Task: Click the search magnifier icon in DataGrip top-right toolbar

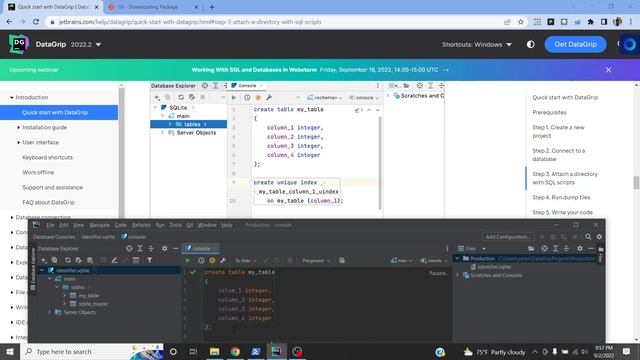Action: (x=588, y=237)
